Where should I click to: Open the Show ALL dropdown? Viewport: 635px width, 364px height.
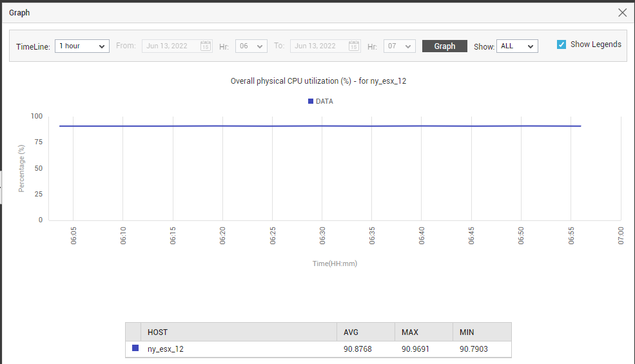pos(517,46)
